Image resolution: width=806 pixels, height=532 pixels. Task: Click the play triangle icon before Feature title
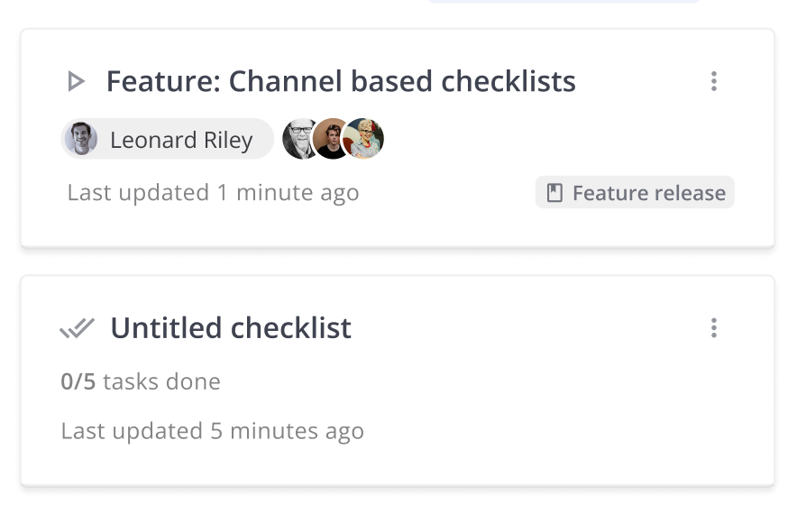click(77, 81)
